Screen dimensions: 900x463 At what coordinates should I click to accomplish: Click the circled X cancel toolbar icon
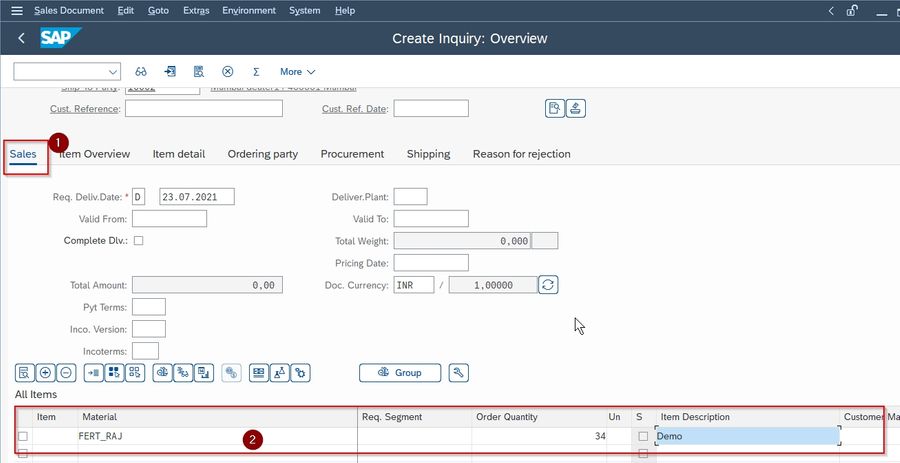click(x=228, y=72)
